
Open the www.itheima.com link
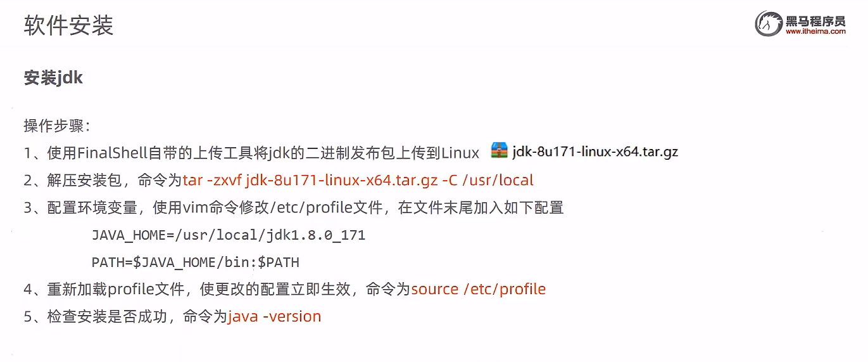coord(815,32)
